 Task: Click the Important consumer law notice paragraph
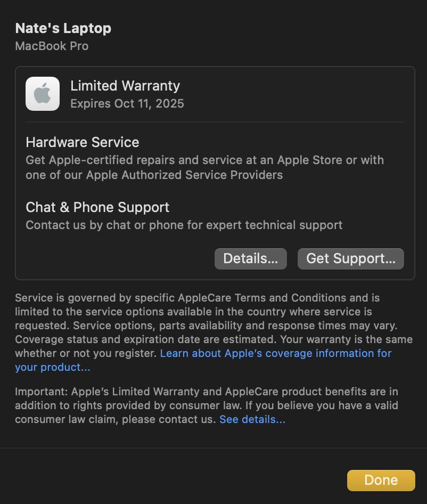pos(207,405)
